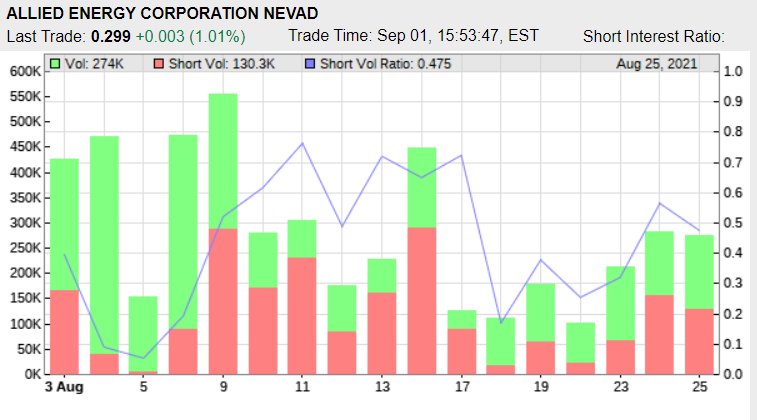Click the Last Trade value 0.299
This screenshot has width=757, height=420.
pos(111,36)
